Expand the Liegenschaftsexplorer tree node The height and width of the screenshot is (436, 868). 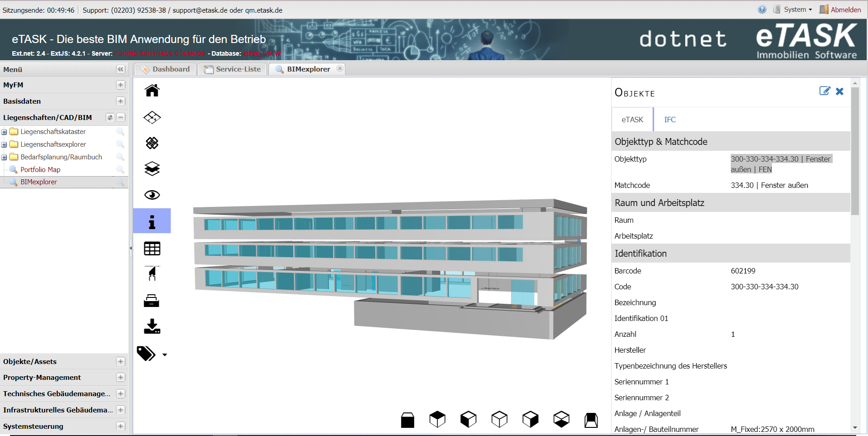coord(4,145)
